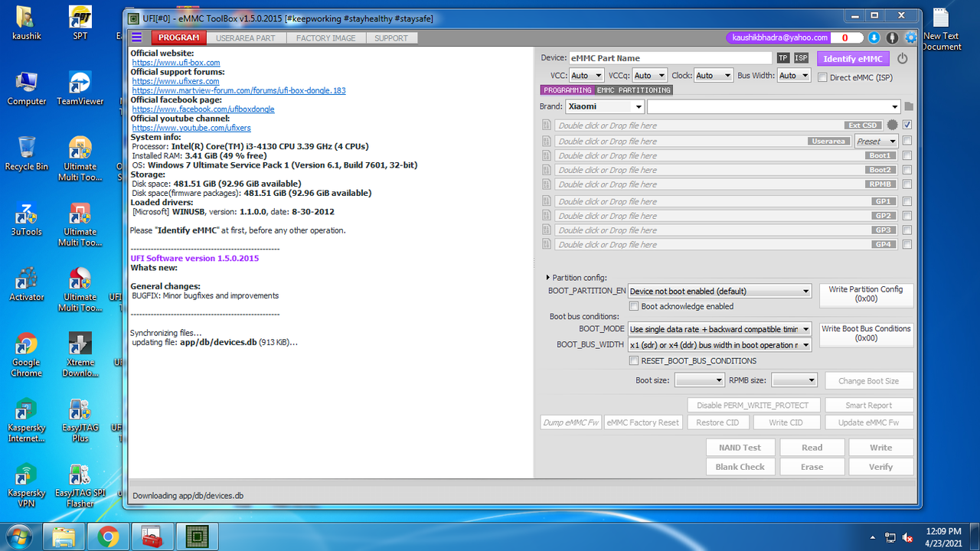This screenshot has height=551, width=980.
Task: Click the ISP pinout icon
Action: (801, 58)
